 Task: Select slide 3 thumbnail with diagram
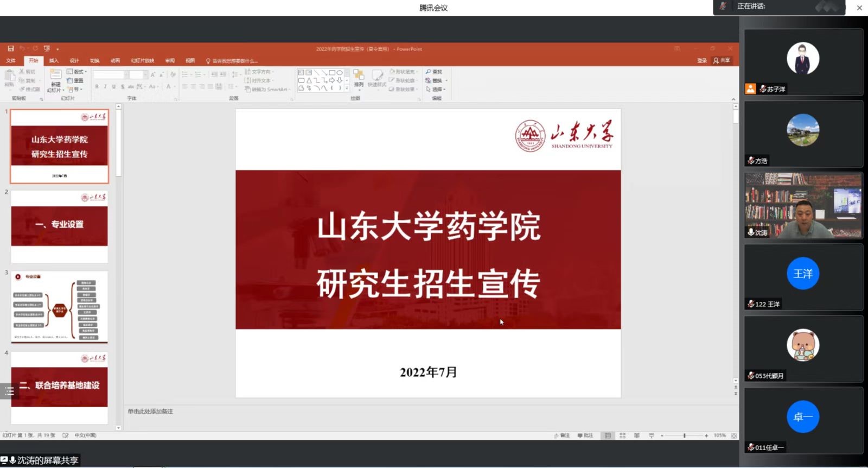[x=60, y=307]
